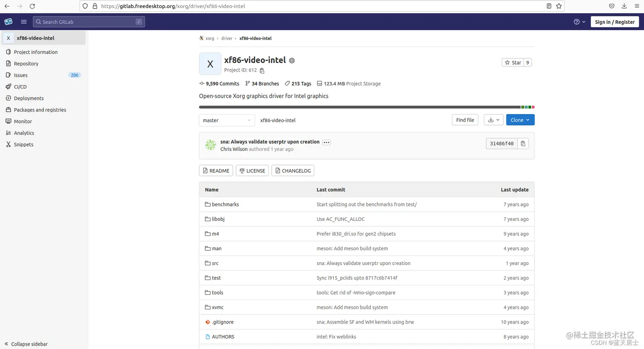Screen dimensions: 644x349
Task: Click driver breadcrumb link
Action: [227, 38]
